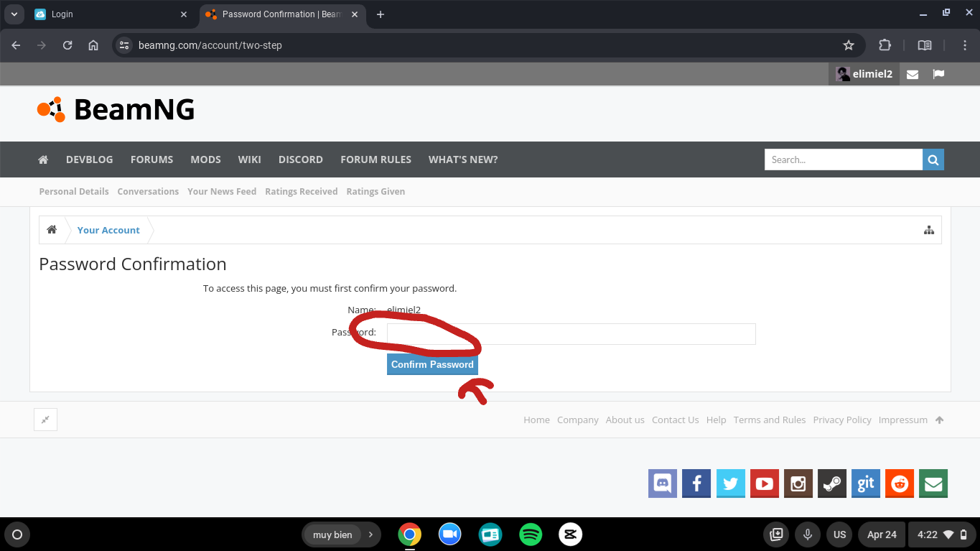This screenshot has width=980, height=551.
Task: Open Ratings Given link
Action: 375,191
